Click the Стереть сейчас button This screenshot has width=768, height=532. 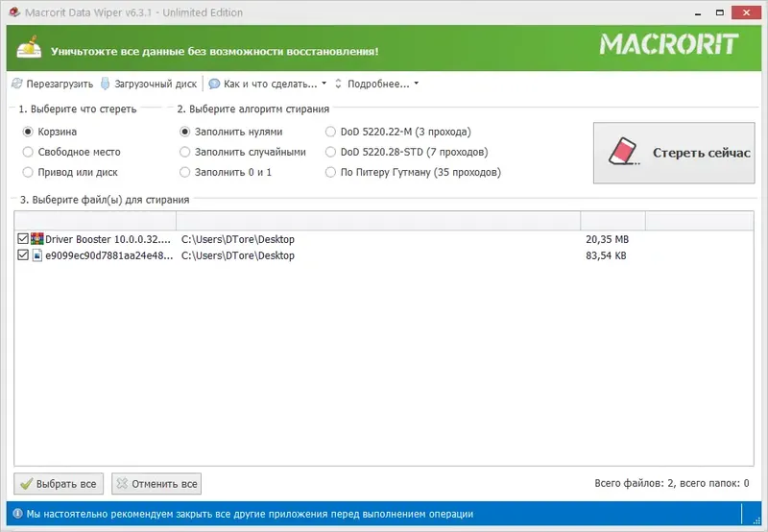[x=674, y=153]
